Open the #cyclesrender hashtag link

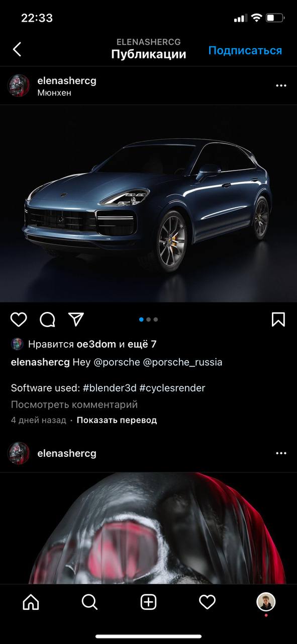pos(172,388)
